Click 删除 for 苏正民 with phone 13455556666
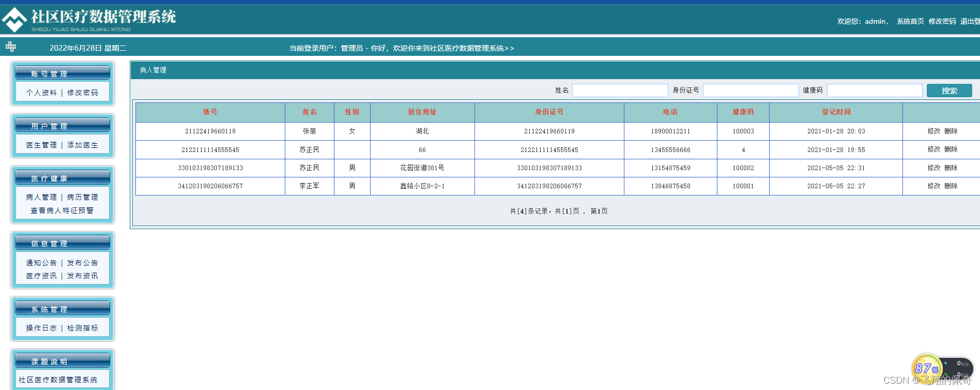 point(951,149)
